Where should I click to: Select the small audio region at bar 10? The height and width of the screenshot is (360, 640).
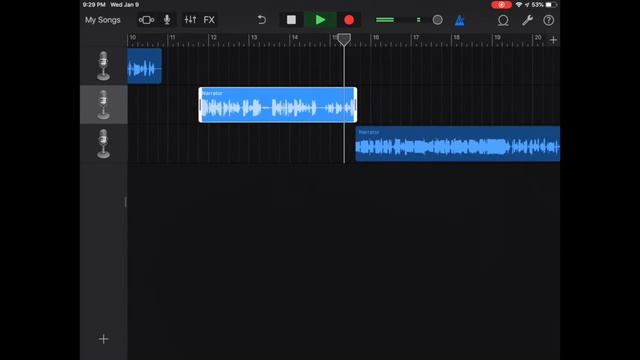(144, 66)
